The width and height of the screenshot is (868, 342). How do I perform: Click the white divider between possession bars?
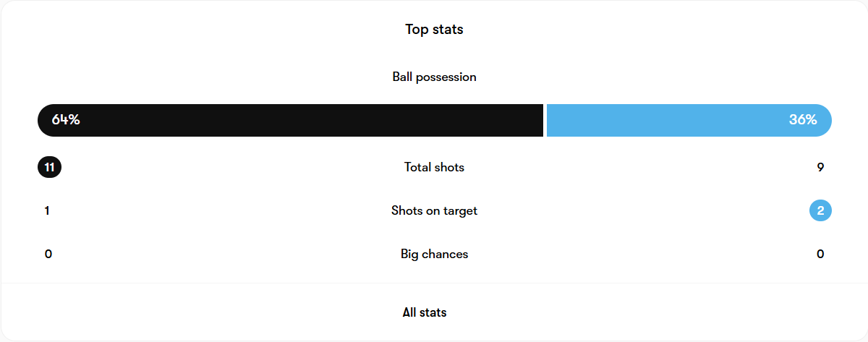(545, 120)
